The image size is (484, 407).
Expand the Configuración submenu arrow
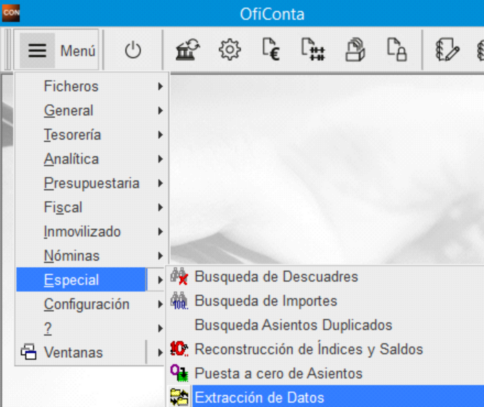point(160,304)
